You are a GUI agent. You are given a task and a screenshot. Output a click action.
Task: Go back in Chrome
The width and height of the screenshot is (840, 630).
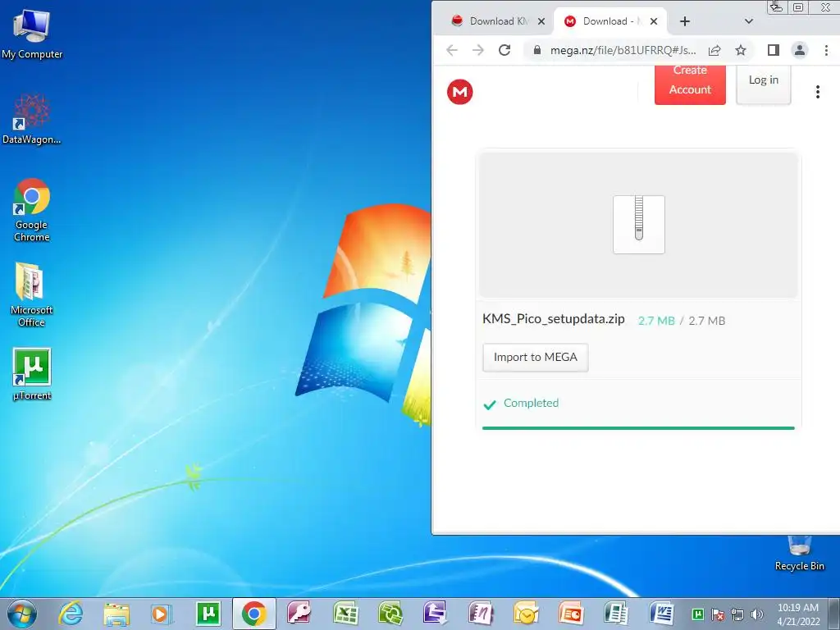(x=452, y=50)
